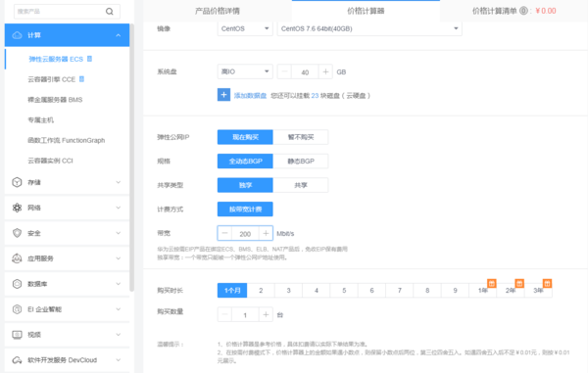The image size is (588, 373).
Task: Choose 静态BGP specification
Action: pyautogui.click(x=301, y=161)
